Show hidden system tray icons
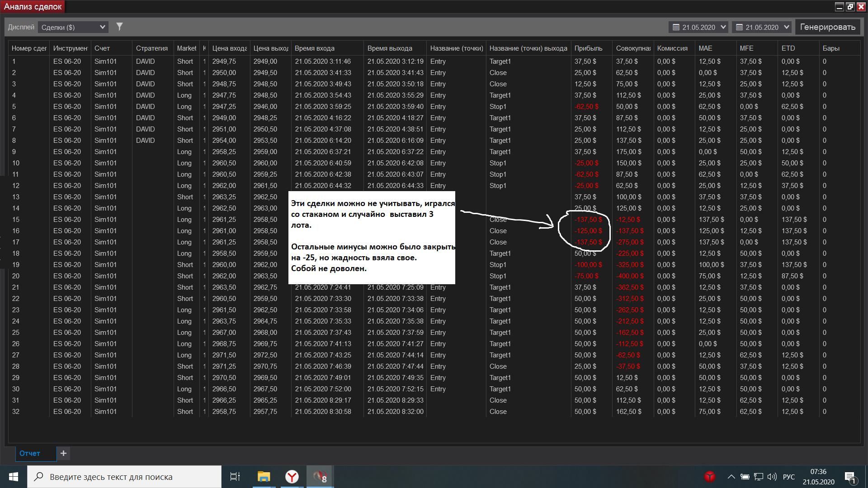The height and width of the screenshot is (488, 868). coord(731,477)
